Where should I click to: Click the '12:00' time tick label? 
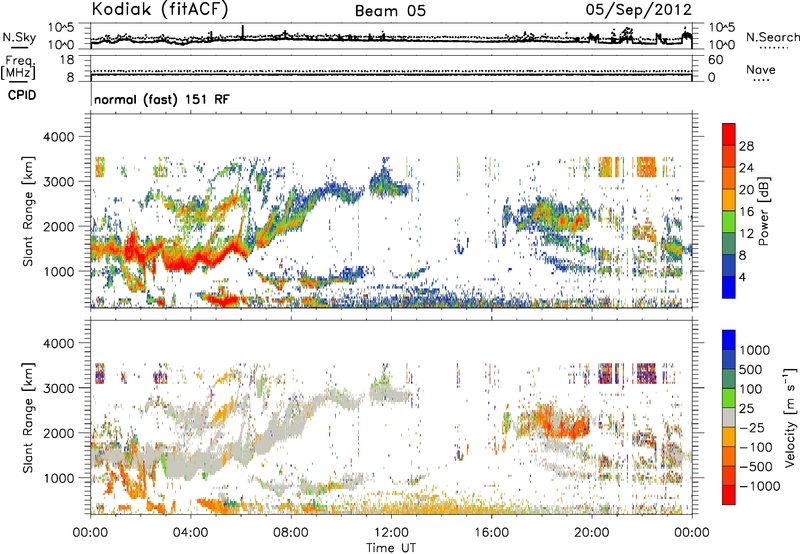click(391, 533)
